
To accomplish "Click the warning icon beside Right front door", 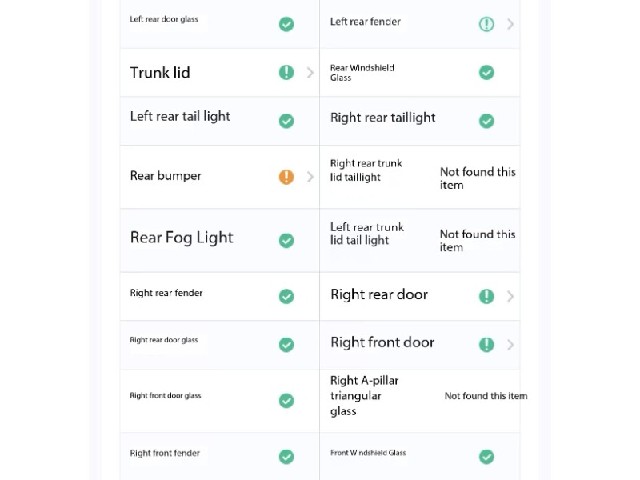I will point(486,344).
